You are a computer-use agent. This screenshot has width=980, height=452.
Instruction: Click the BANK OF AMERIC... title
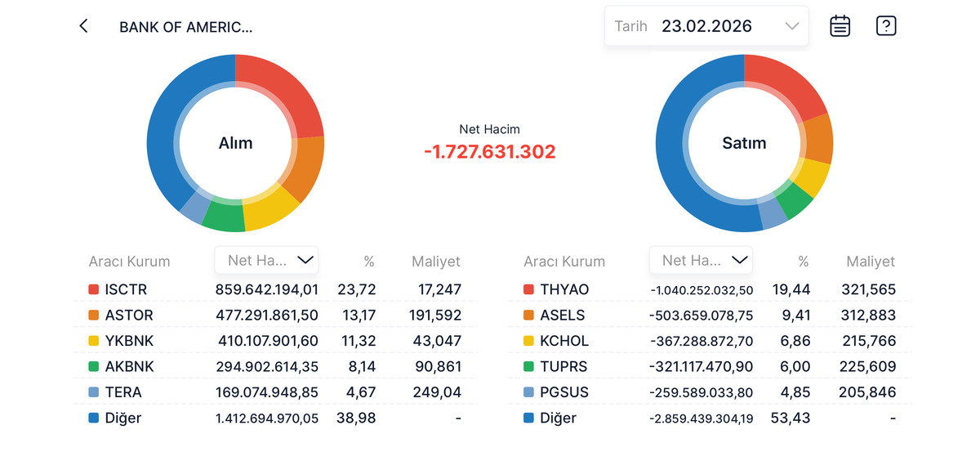coord(186,27)
